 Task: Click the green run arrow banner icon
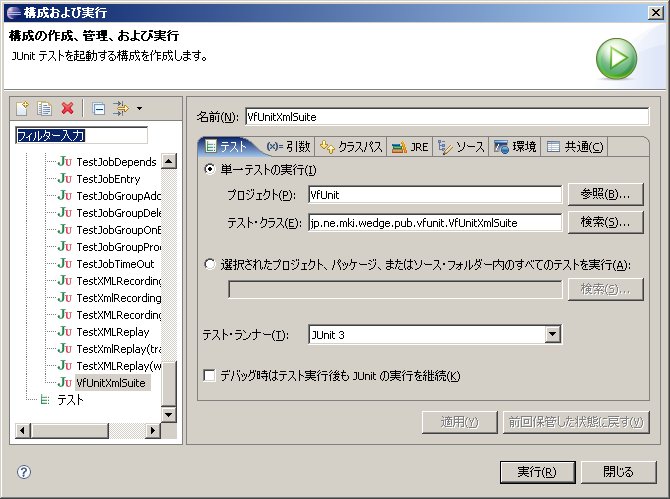coord(616,59)
